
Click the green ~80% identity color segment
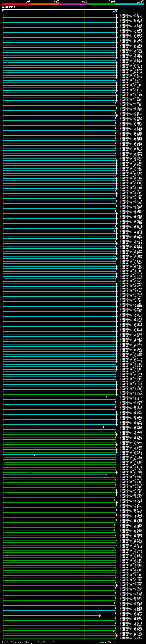click(x=101, y=4)
